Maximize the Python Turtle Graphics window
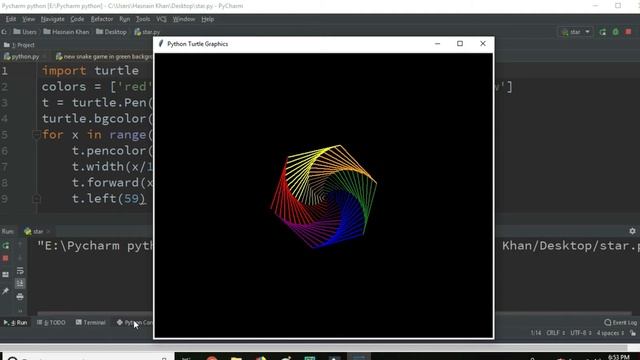 click(460, 44)
